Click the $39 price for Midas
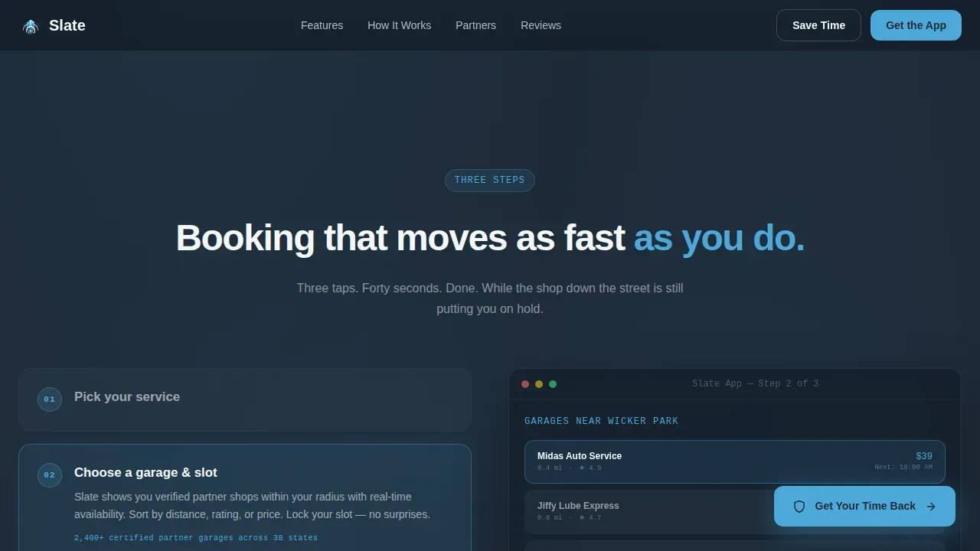This screenshot has height=551, width=980. [x=924, y=456]
